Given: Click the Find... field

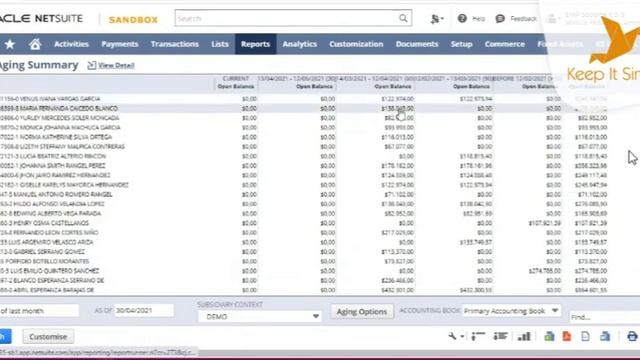Looking at the screenshot, I should coord(604,317).
